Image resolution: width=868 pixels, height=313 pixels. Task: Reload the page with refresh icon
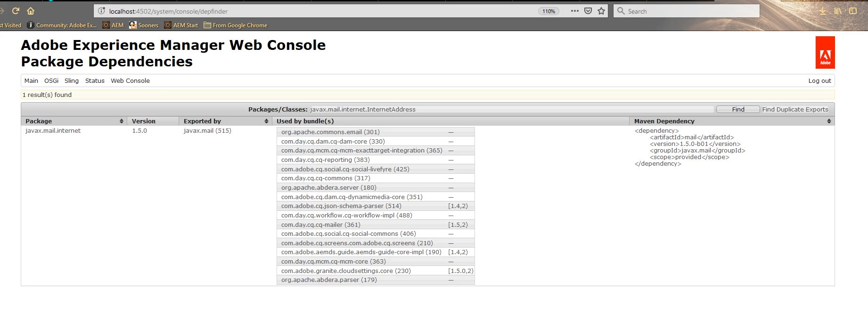[16, 11]
